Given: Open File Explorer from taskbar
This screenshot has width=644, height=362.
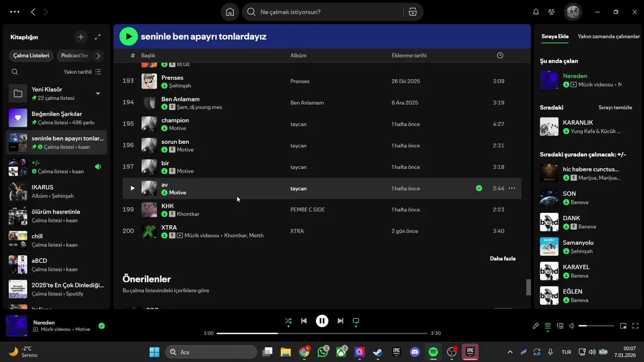Looking at the screenshot, I should point(286,352).
